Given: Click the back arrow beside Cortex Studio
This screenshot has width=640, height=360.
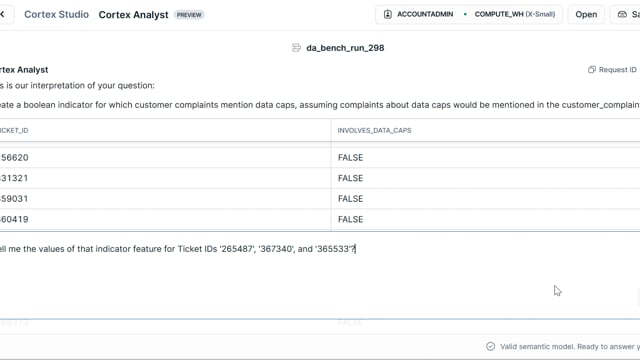Looking at the screenshot, I should pyautogui.click(x=2, y=14).
